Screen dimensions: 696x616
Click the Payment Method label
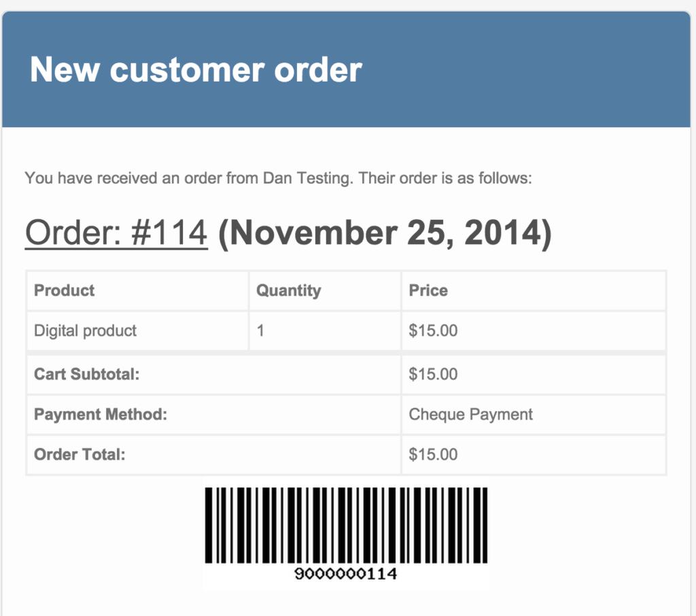point(101,414)
